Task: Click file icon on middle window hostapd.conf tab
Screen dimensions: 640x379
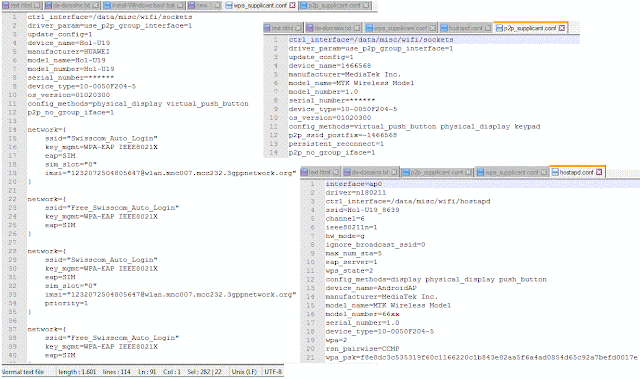Action: pyautogui.click(x=444, y=28)
